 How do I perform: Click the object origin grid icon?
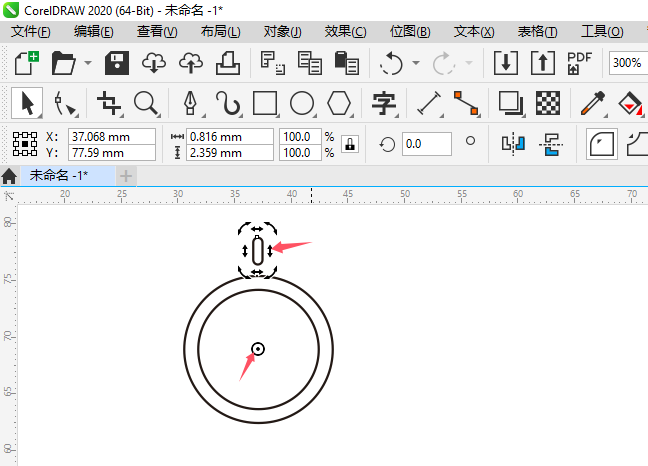click(25, 144)
